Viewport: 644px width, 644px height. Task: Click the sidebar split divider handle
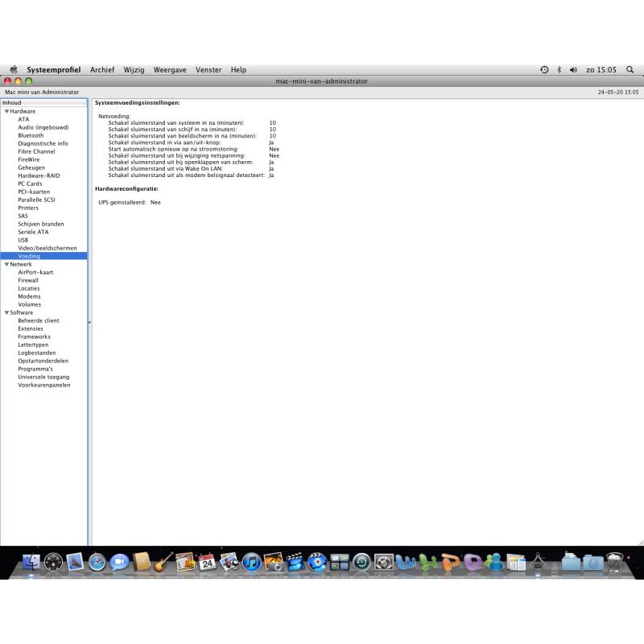point(89,323)
